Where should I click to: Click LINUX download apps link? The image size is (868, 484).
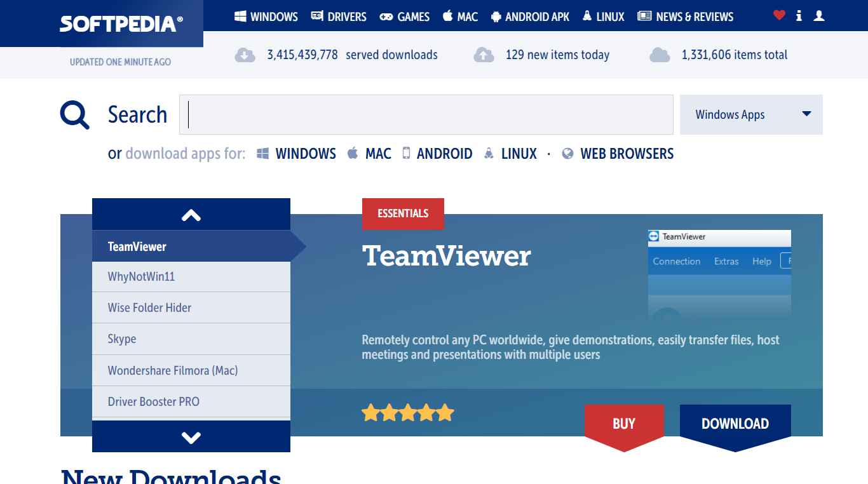coord(510,154)
